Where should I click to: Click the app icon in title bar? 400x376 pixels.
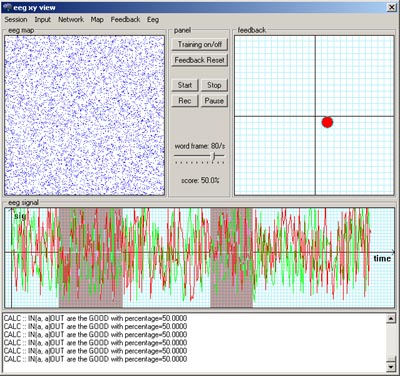click(7, 7)
